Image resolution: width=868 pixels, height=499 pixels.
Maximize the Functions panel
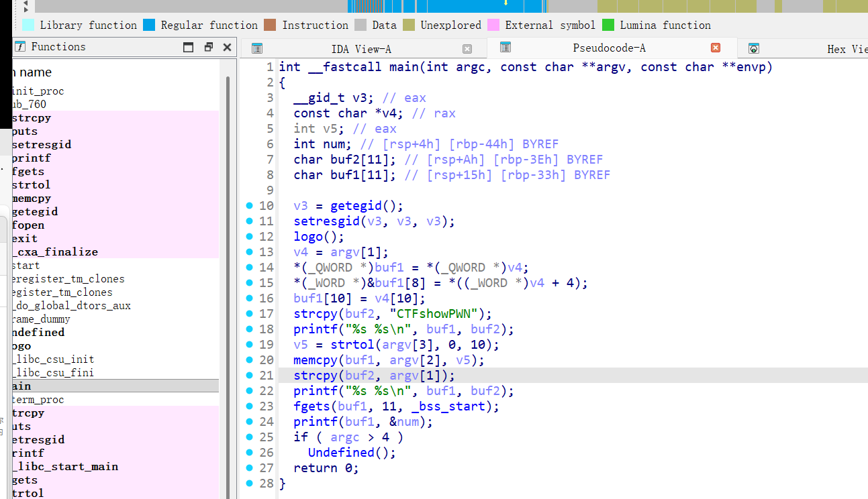click(x=189, y=47)
